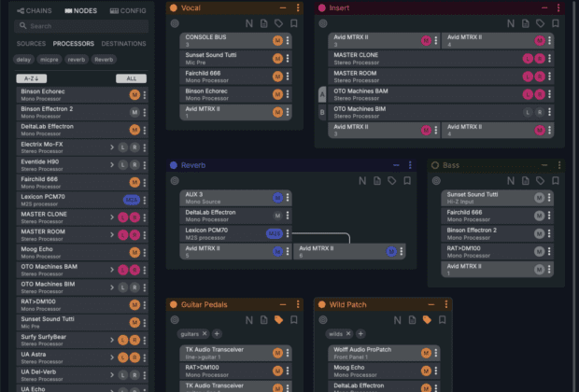Switch to the NODES tab
579x392 pixels.
(x=81, y=10)
